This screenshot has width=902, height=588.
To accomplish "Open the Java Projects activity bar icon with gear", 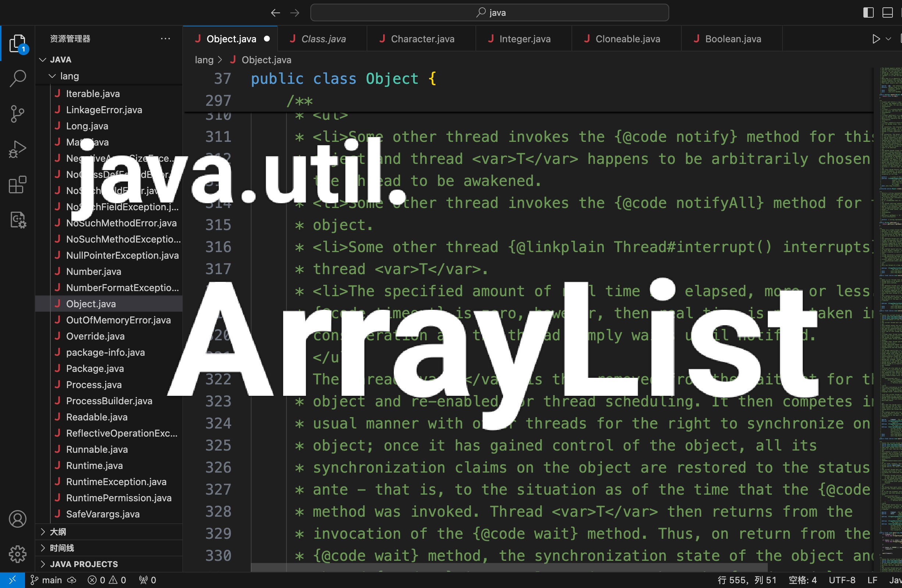I will pos(18,220).
